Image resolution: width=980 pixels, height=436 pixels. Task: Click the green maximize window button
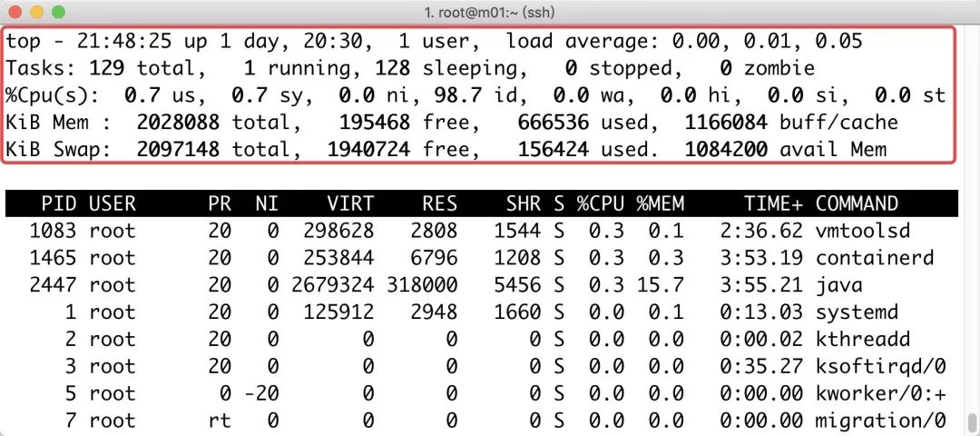click(58, 13)
